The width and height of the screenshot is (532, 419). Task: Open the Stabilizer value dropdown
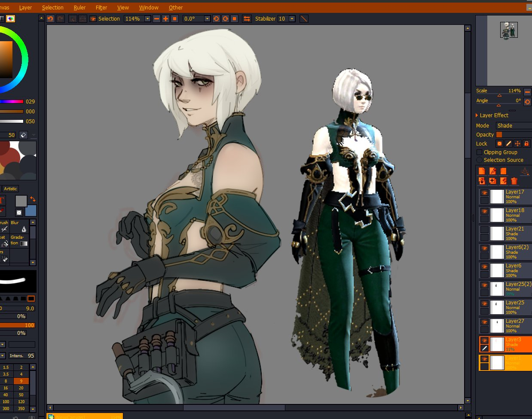(292, 18)
